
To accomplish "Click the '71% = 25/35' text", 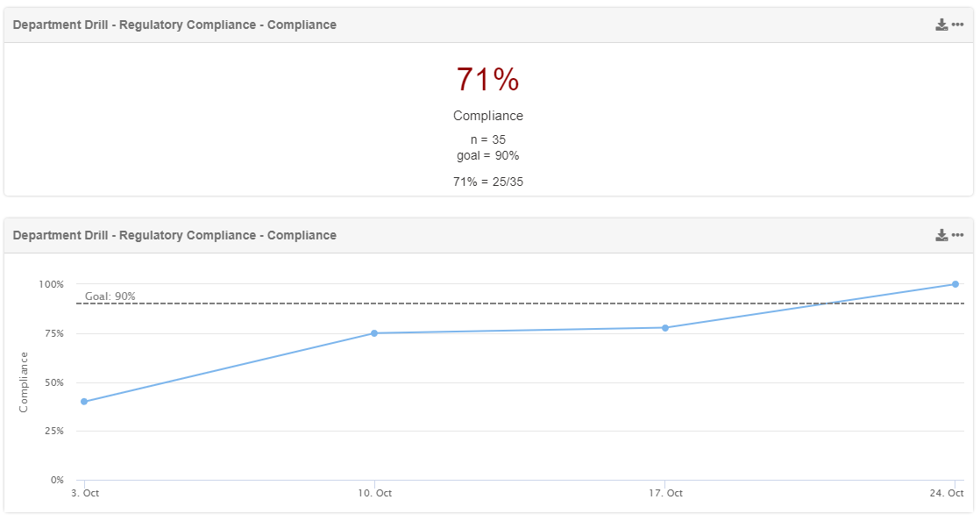I will tap(488, 182).
